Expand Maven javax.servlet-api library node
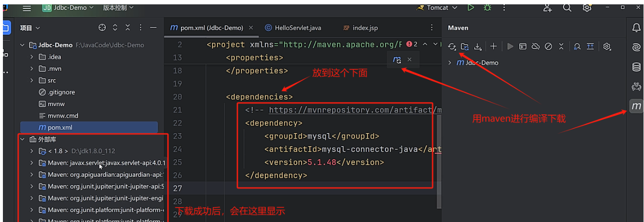Image resolution: width=644 pixels, height=222 pixels. click(32, 163)
